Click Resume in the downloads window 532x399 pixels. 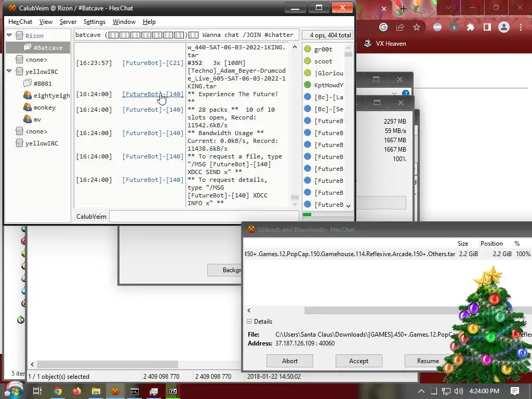coord(428,361)
